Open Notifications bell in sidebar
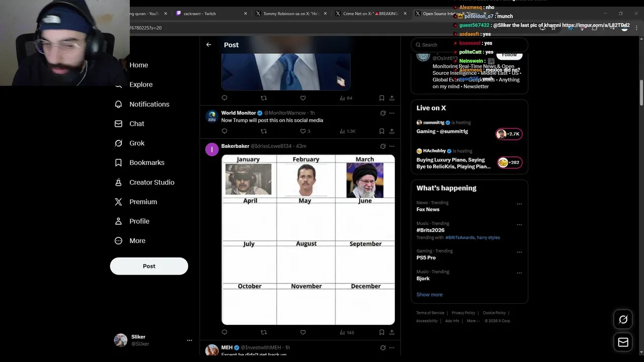 point(118,104)
